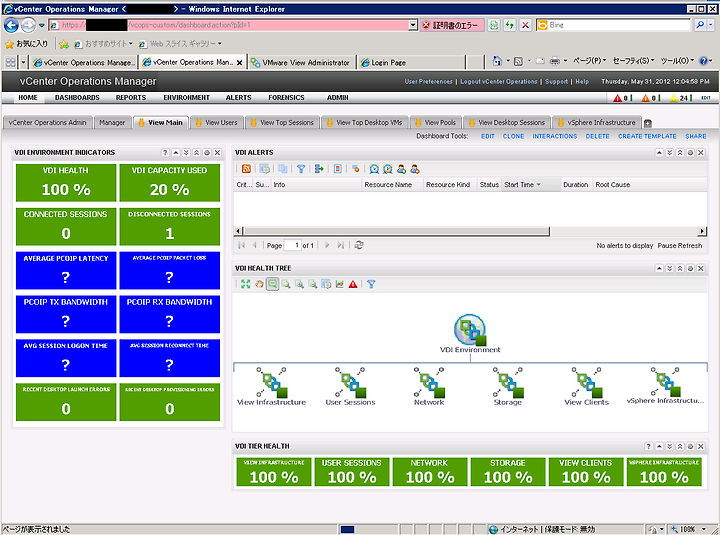720x535 pixels.
Task: Select the VDI Environment node in health tree
Action: coord(470,334)
